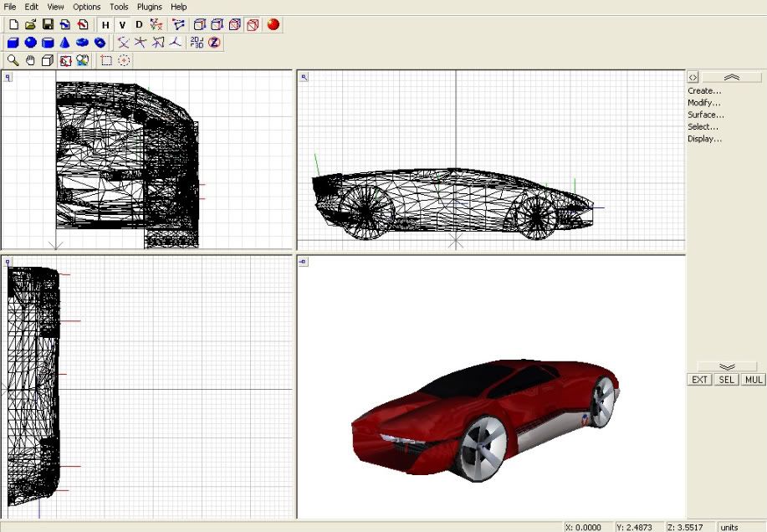
Task: Select the hand pan tool
Action: pyautogui.click(x=31, y=60)
